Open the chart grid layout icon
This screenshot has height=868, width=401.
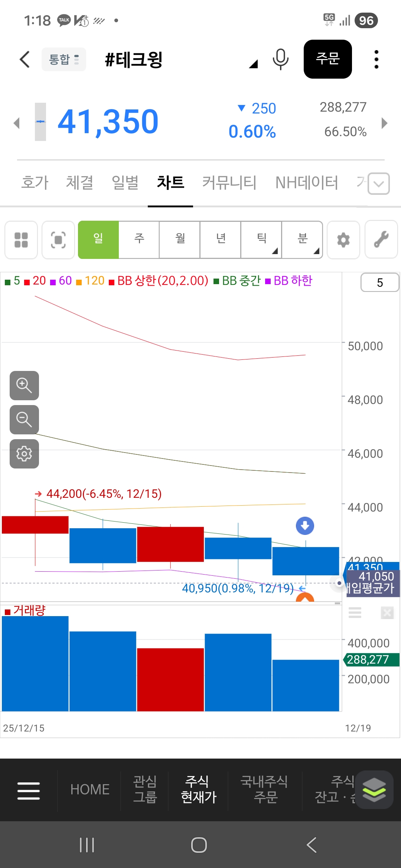21,240
